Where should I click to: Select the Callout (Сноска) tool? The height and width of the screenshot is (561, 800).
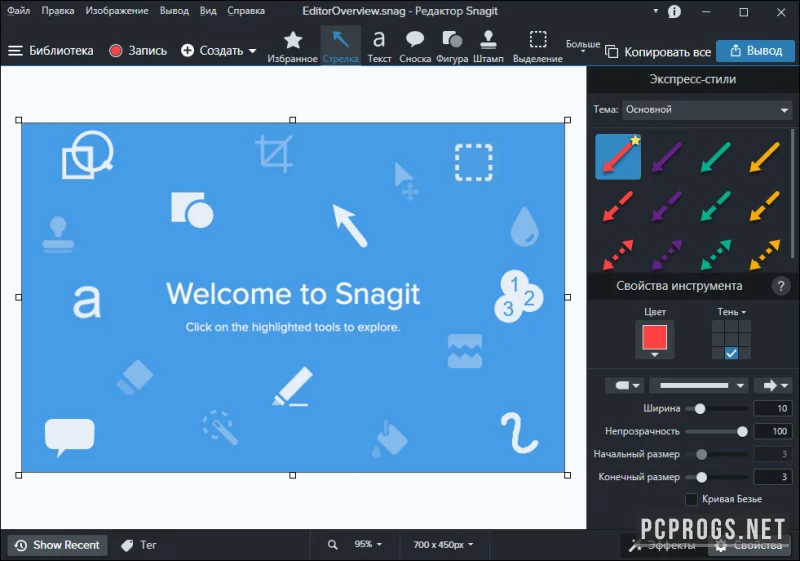coord(415,47)
